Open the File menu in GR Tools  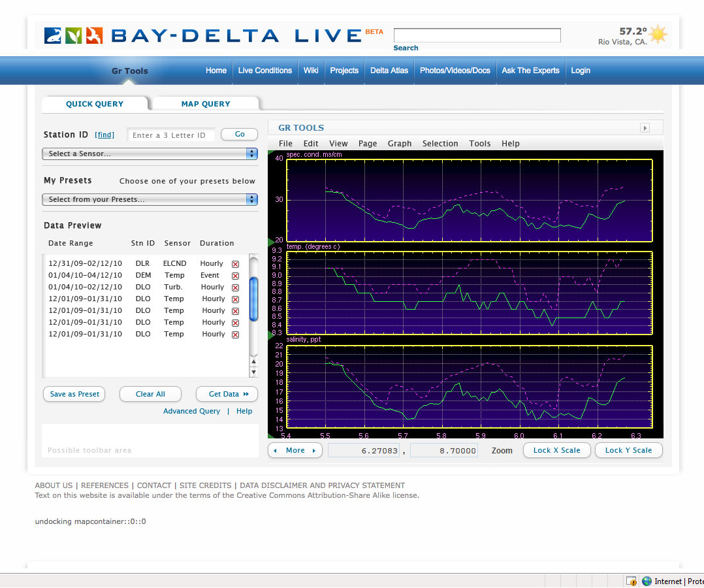click(285, 143)
